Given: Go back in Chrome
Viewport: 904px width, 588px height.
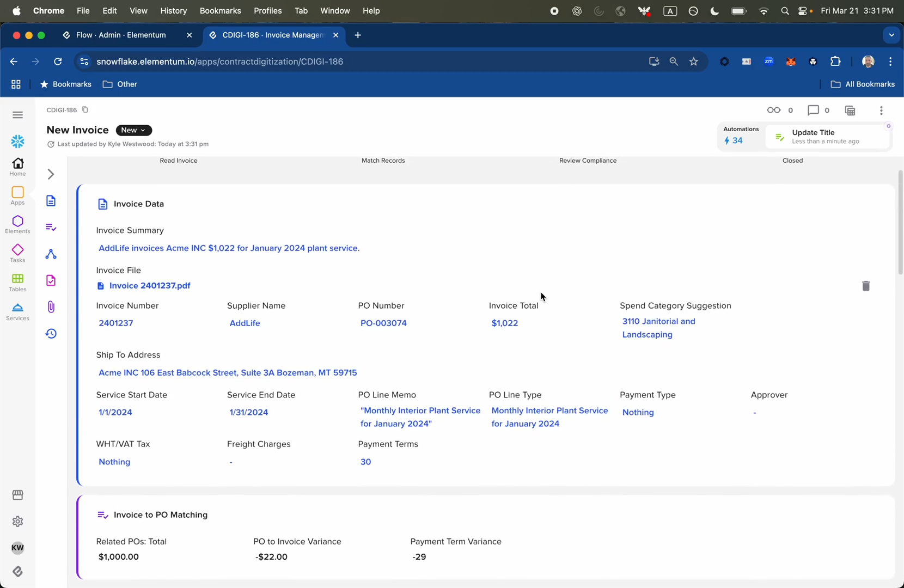Looking at the screenshot, I should coord(14,62).
